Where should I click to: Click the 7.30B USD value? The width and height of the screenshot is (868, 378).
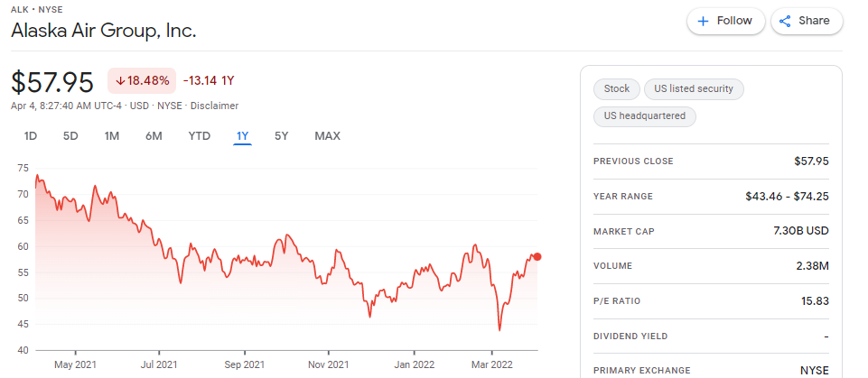point(801,231)
